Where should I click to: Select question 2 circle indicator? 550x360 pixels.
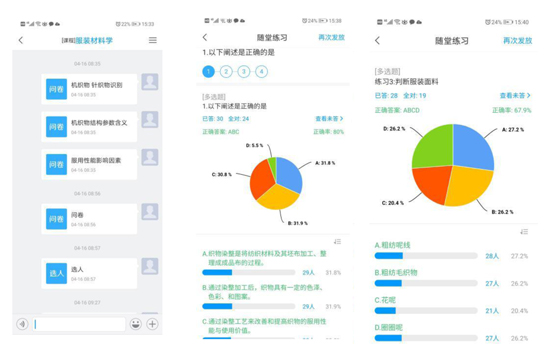point(226,72)
